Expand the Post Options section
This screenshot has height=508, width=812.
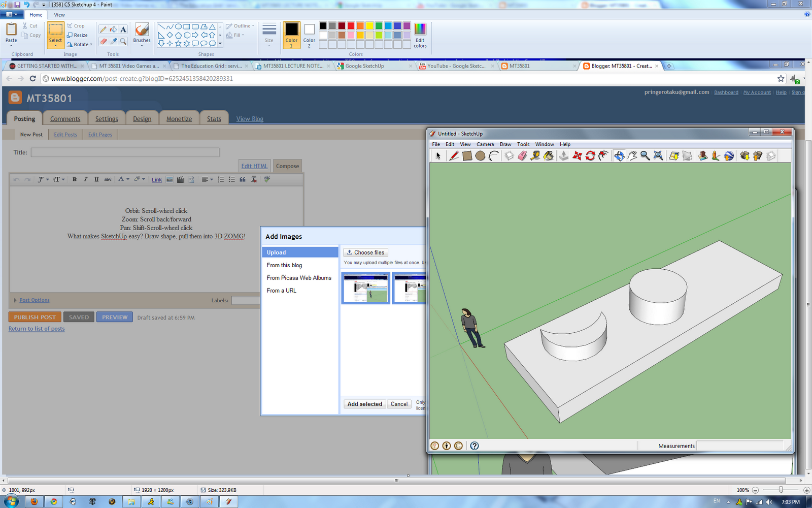34,300
